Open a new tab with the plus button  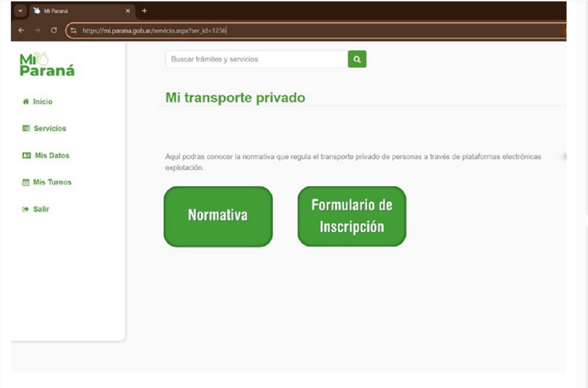(x=144, y=11)
